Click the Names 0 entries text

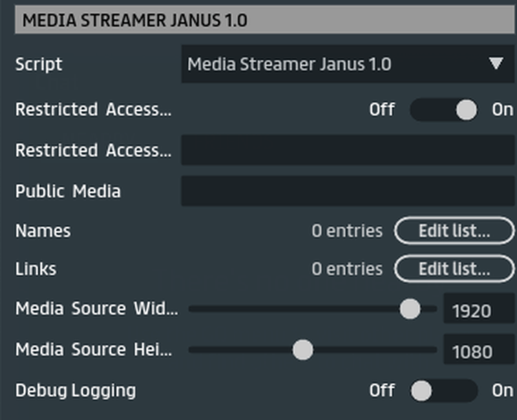346,231
